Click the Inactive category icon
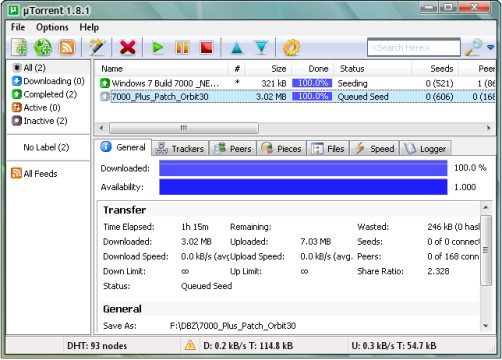The width and height of the screenshot is (502, 360). (x=17, y=121)
